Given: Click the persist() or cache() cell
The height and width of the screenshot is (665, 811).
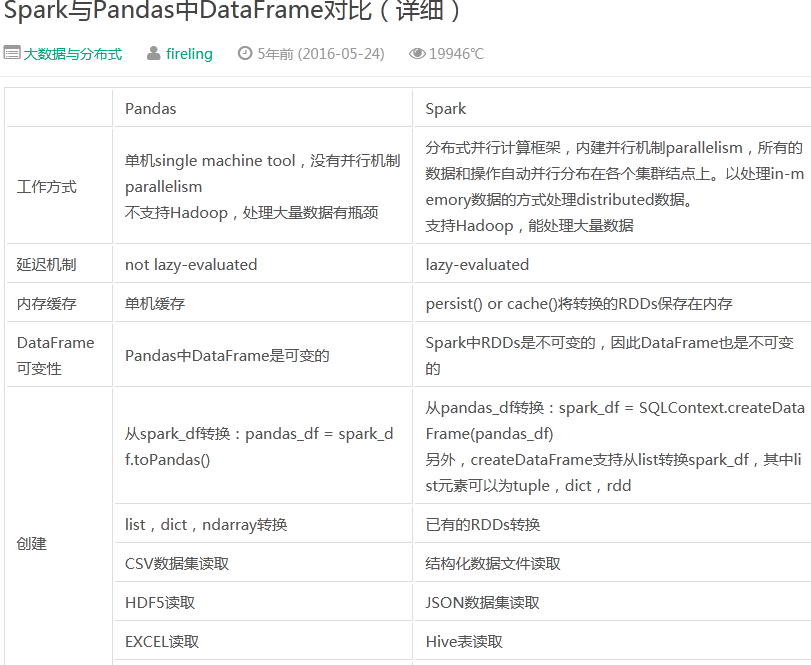Looking at the screenshot, I should click(612, 304).
